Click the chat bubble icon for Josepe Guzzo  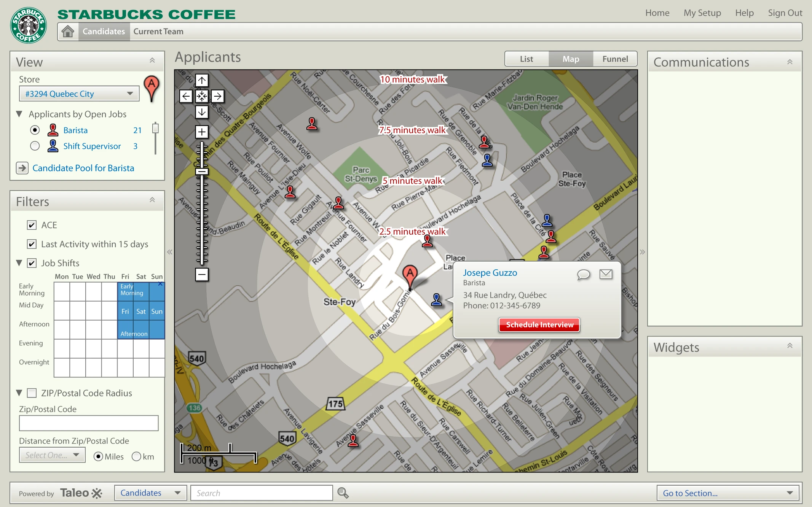583,274
